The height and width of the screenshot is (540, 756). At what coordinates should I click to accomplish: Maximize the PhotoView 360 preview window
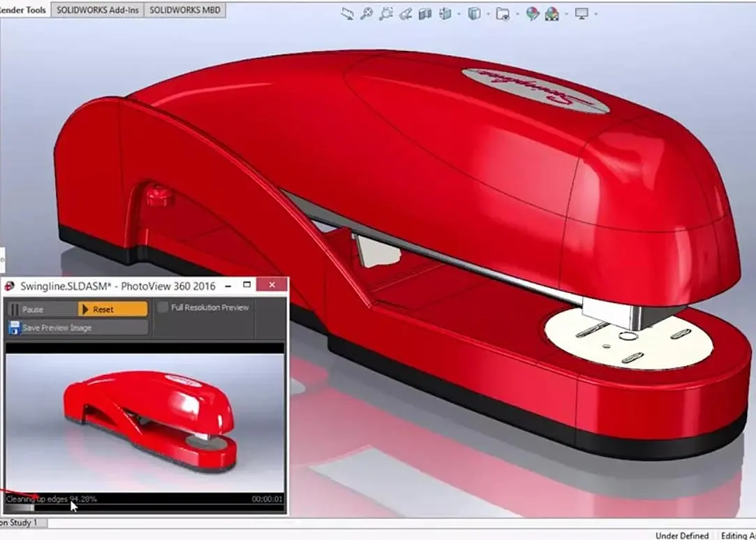tap(247, 285)
